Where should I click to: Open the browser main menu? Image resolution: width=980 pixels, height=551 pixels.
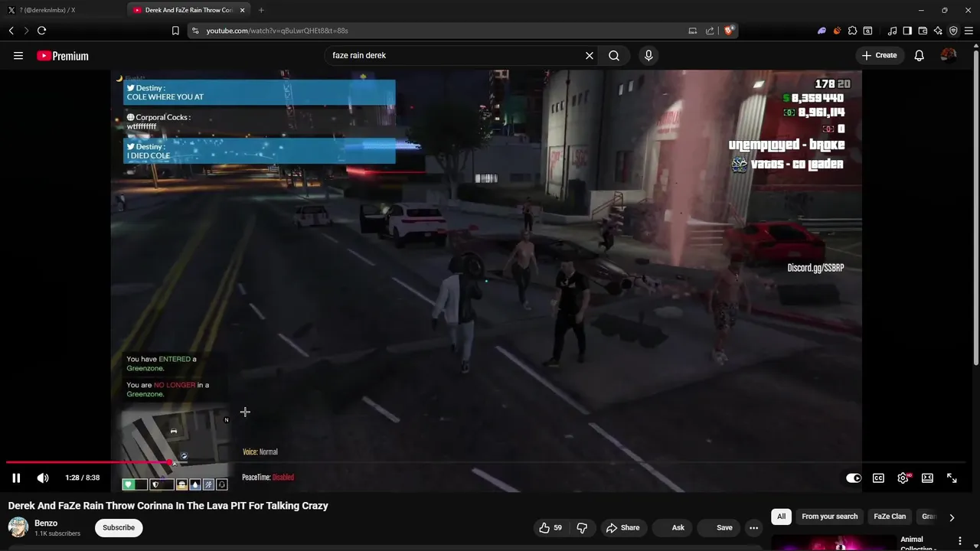(x=969, y=31)
